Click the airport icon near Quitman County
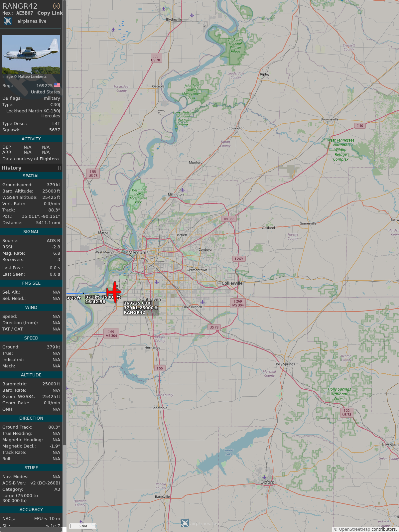This screenshot has width=399, height=532. [x=80, y=522]
